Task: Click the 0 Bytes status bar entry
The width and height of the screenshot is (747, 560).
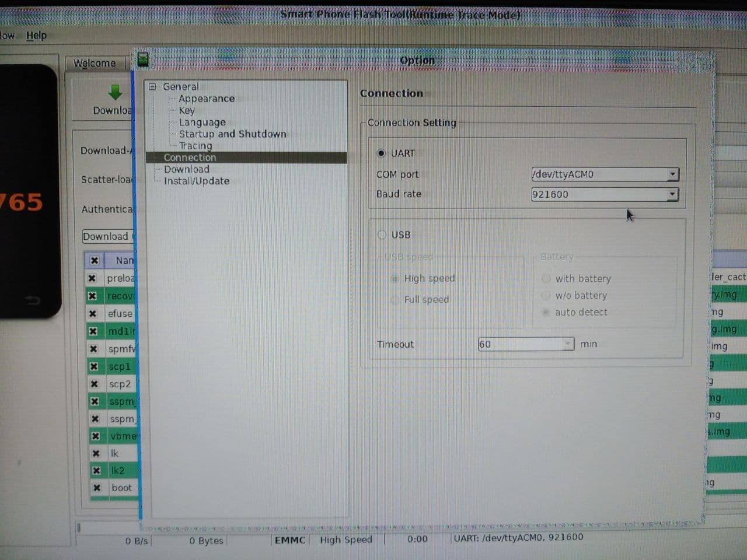Action: pyautogui.click(x=206, y=541)
